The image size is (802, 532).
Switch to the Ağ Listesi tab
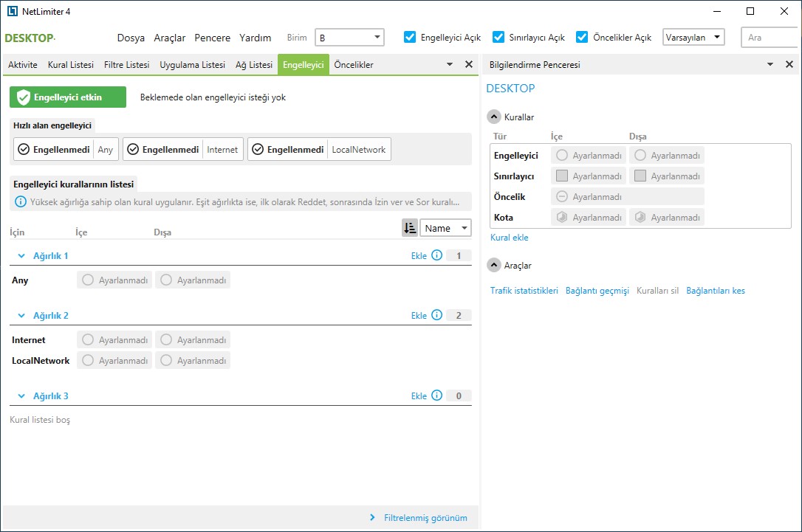click(254, 65)
